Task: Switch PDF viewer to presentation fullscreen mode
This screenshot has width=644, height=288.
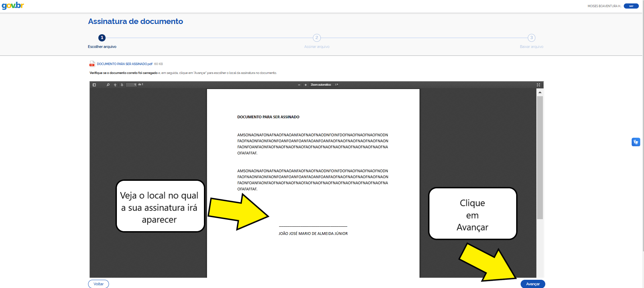Action: (x=538, y=85)
